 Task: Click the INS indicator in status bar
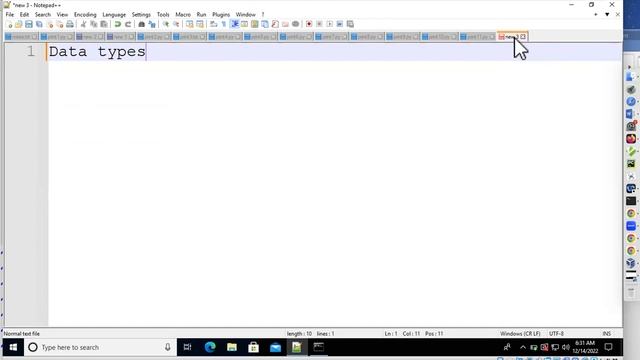pyautogui.click(x=607, y=334)
